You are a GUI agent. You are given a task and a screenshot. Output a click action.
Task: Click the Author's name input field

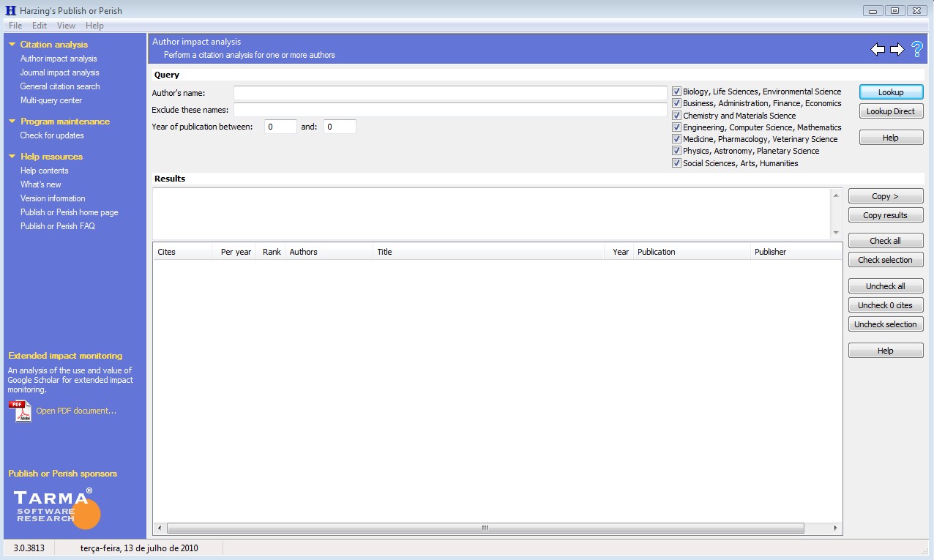pos(449,93)
